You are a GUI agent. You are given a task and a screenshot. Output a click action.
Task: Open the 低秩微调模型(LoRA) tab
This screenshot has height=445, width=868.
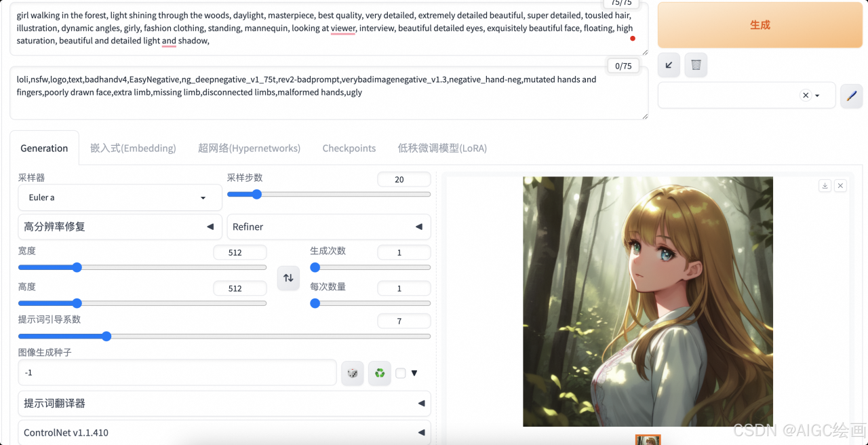tap(442, 148)
